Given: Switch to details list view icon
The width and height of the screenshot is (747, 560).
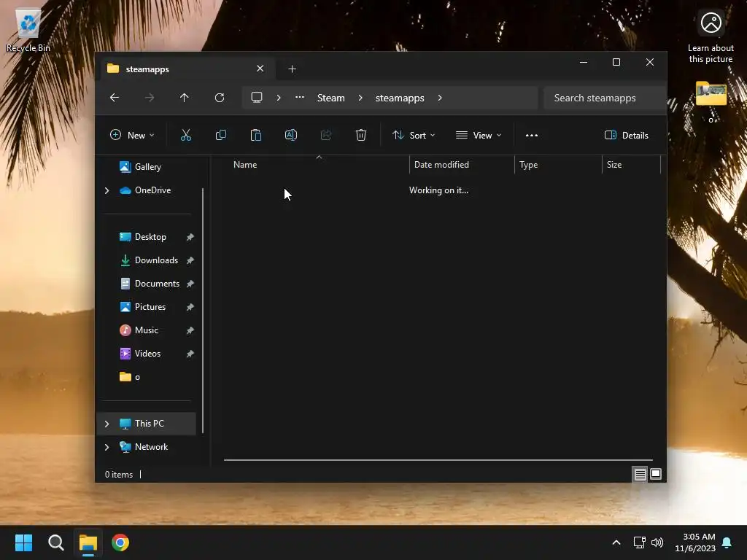Looking at the screenshot, I should (640, 474).
